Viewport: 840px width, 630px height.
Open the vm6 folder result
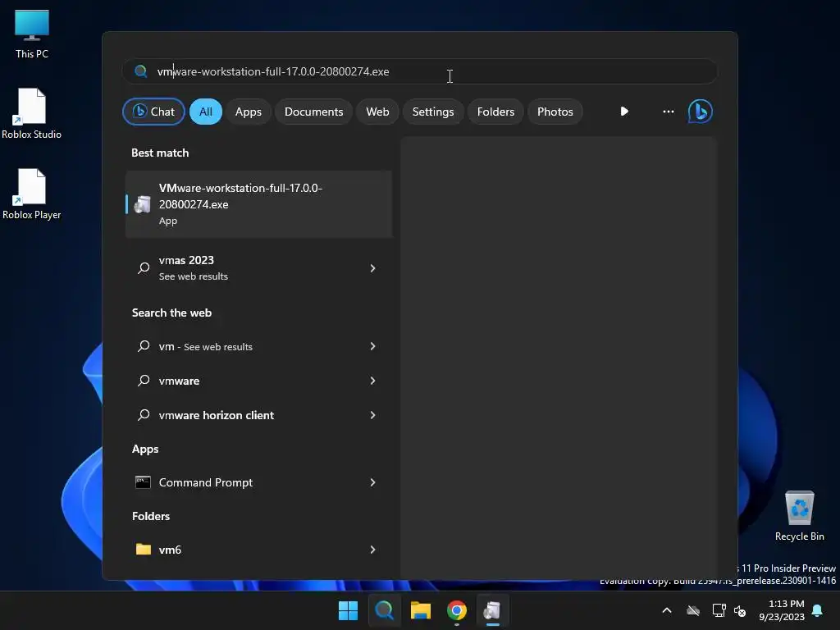coord(258,549)
